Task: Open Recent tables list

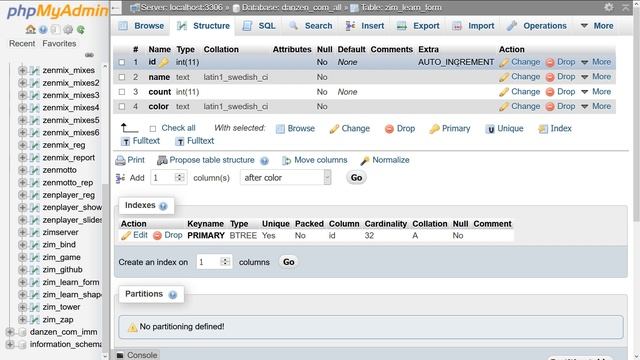Action: [x=22, y=44]
